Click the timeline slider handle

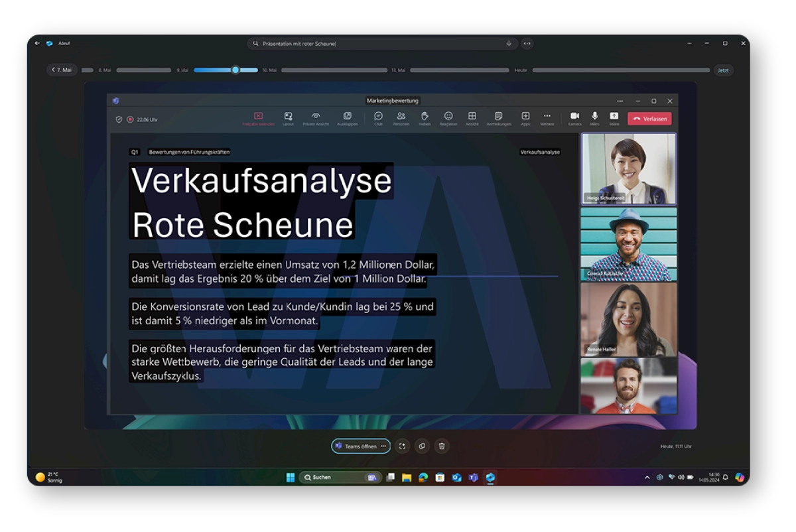pyautogui.click(x=235, y=70)
